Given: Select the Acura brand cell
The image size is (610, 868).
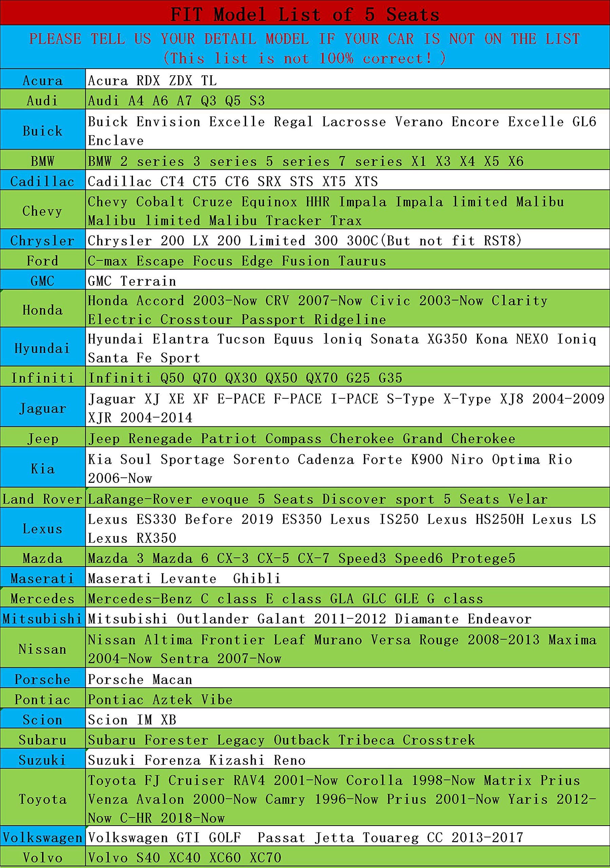Looking at the screenshot, I should 43,79.
